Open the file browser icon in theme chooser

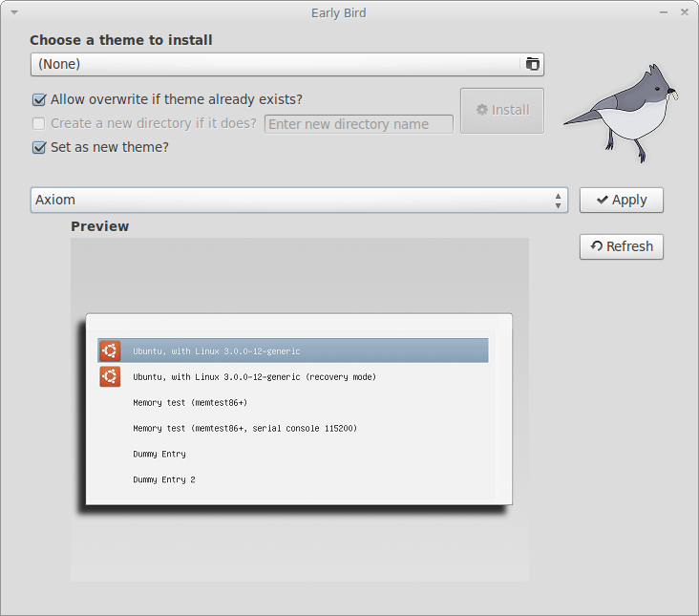pyautogui.click(x=532, y=64)
